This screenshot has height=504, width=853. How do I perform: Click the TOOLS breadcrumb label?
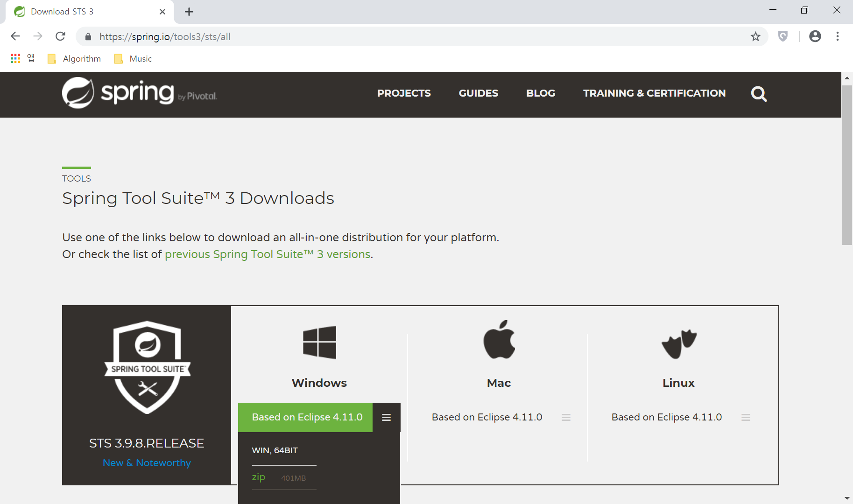point(77,178)
